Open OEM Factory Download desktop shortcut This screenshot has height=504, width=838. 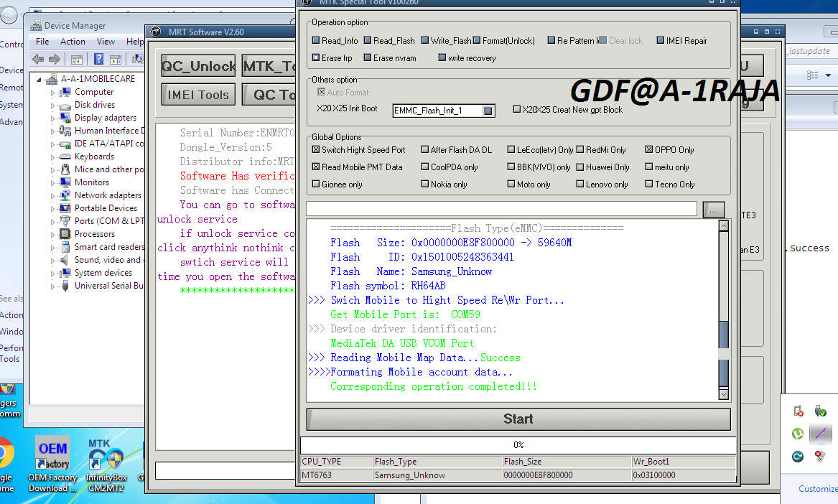click(52, 463)
